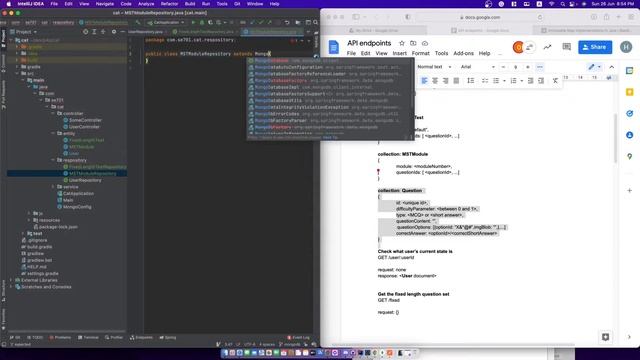The image size is (640, 360).
Task: Click the cloud save status icon in Docs
Action: click(425, 43)
